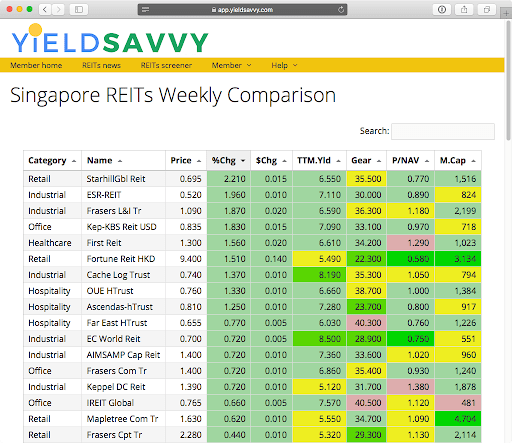Sort table by $Chg column
This screenshot has height=443, width=512.
[271, 161]
